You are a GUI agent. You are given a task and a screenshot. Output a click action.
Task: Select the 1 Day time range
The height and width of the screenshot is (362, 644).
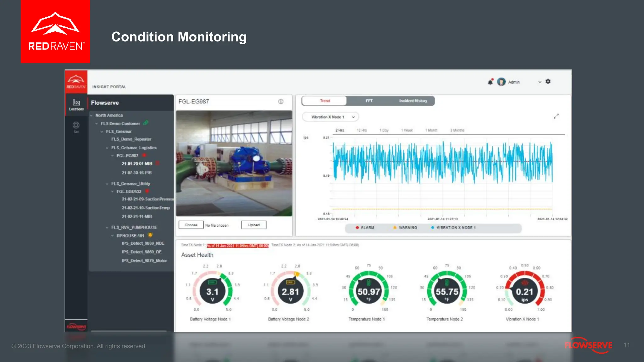tap(384, 130)
